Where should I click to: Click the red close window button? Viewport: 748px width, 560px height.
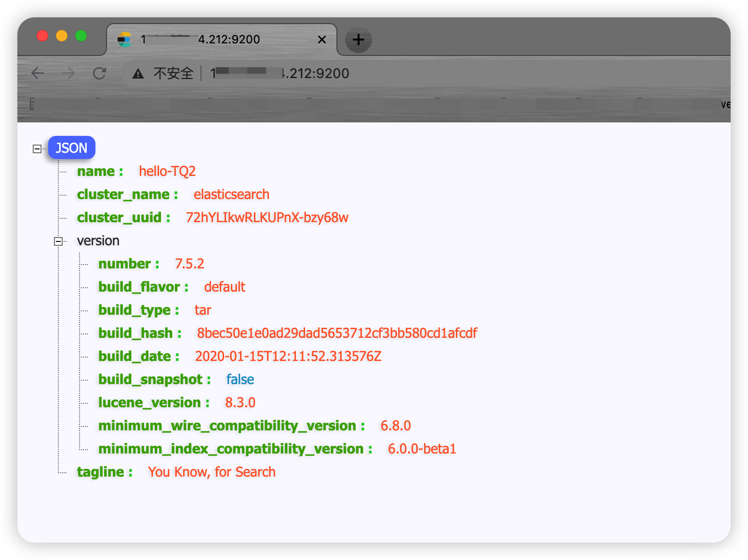(42, 36)
